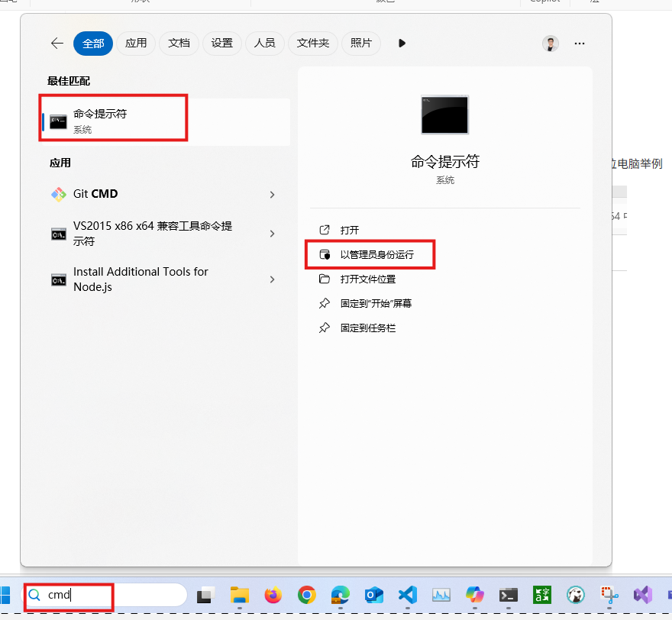
Task: Open Outlook from the taskbar
Action: pos(373,595)
